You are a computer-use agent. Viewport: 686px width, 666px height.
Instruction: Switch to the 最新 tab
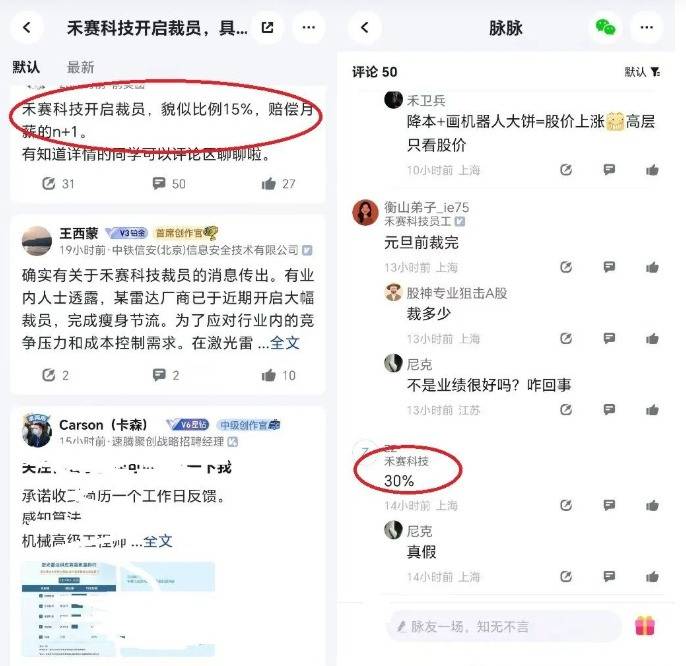(80, 67)
